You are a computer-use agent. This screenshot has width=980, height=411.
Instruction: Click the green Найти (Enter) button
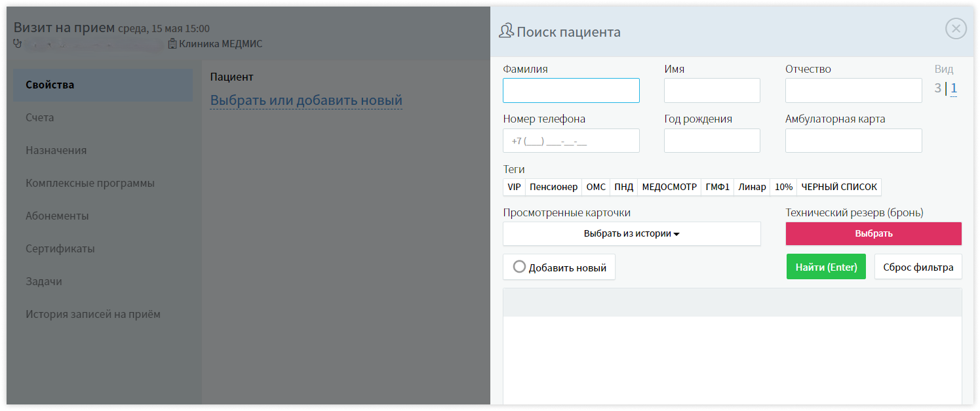[826, 267]
